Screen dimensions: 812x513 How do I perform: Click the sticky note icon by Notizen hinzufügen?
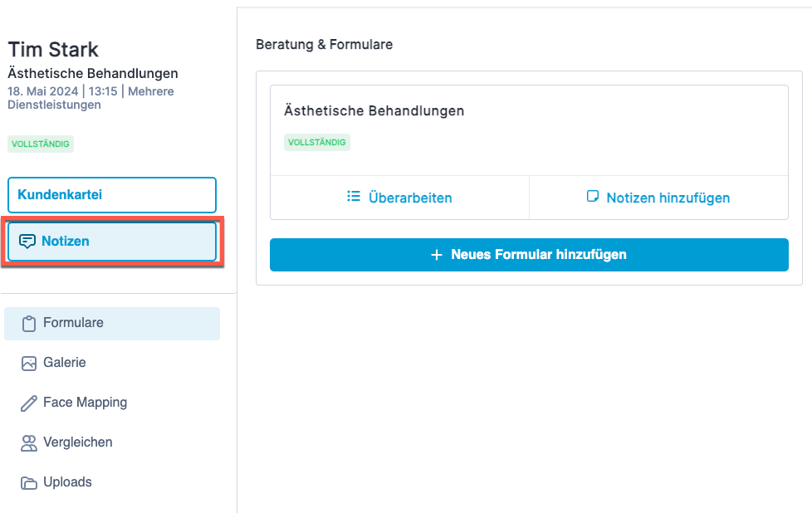click(x=593, y=196)
